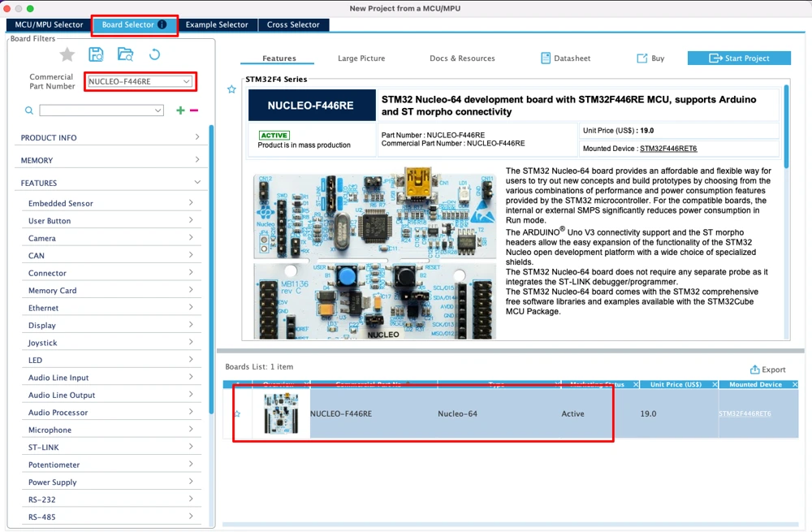The width and height of the screenshot is (812, 532).
Task: Click the filter panel vertical scrollbar
Action: tap(211, 270)
